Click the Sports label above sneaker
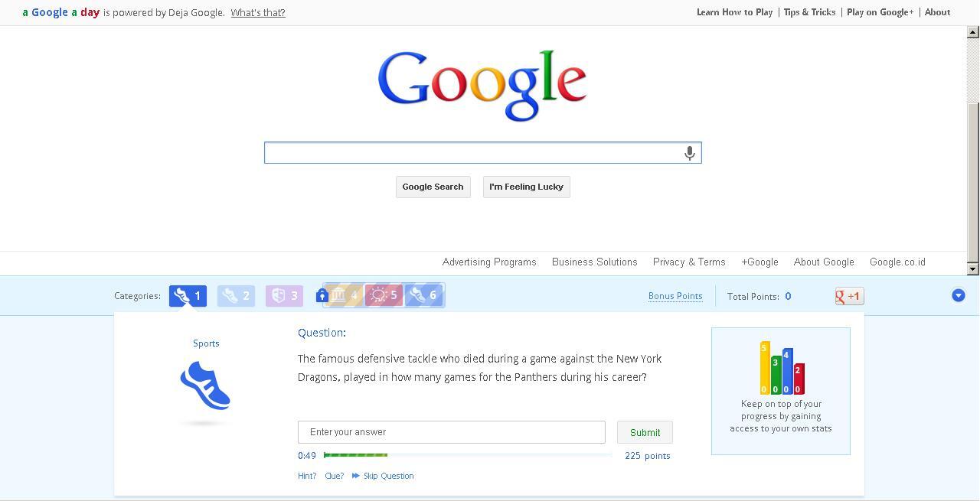Screen dimensions: 980x501 click(x=206, y=343)
